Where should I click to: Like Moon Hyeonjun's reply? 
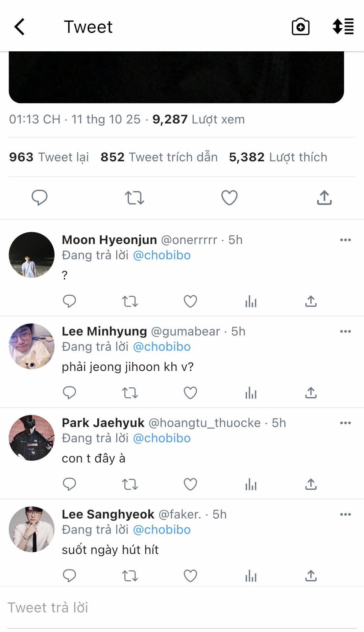click(x=190, y=301)
